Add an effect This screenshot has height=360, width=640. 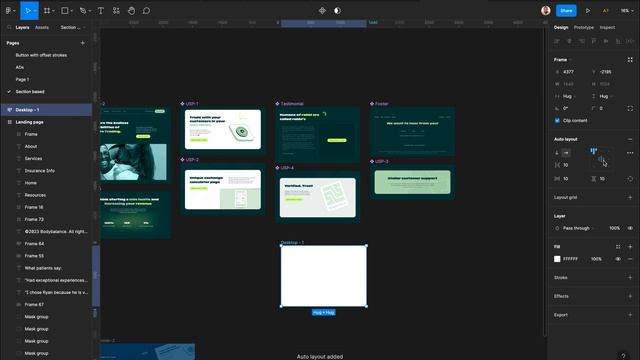[x=630, y=296]
